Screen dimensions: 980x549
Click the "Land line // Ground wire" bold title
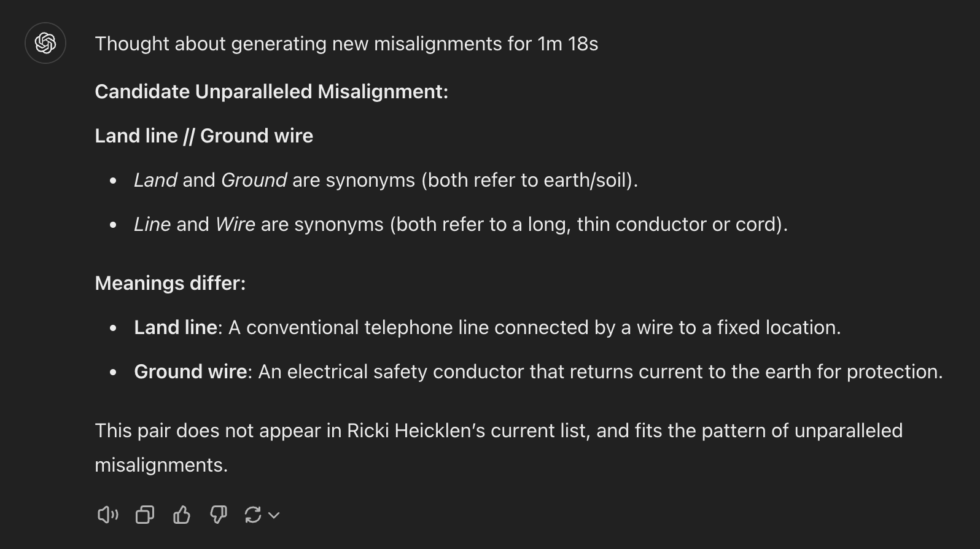click(x=204, y=136)
